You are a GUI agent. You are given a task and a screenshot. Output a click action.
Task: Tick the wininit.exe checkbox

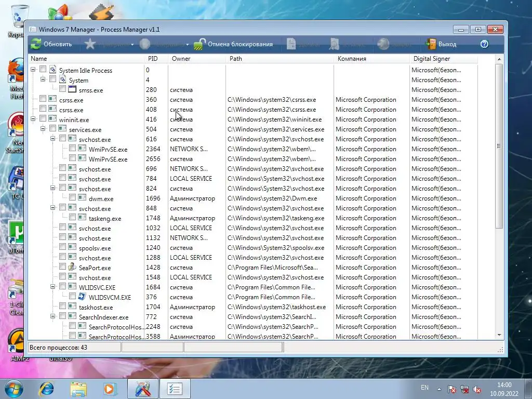tap(43, 118)
